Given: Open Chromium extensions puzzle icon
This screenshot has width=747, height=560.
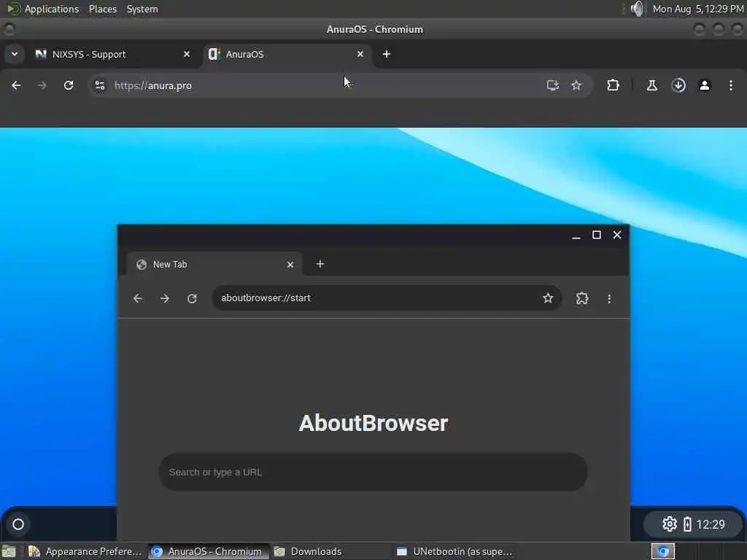Looking at the screenshot, I should pyautogui.click(x=613, y=85).
